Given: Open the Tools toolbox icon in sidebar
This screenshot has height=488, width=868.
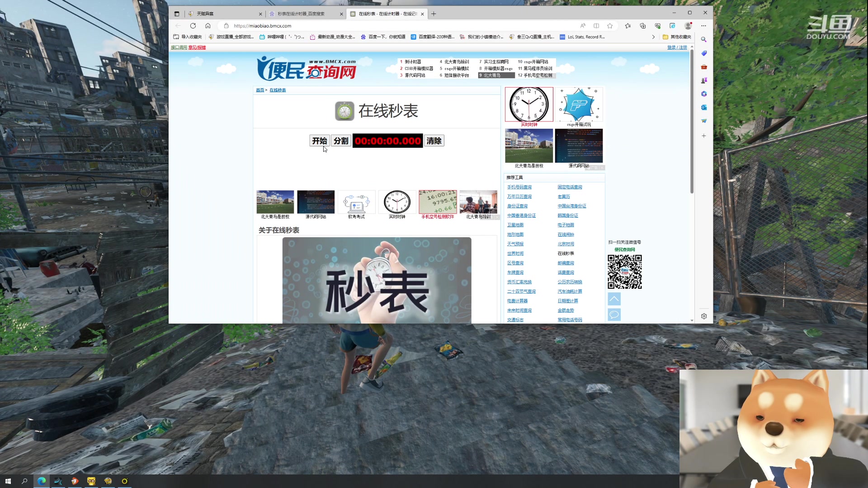Looking at the screenshot, I should (704, 67).
